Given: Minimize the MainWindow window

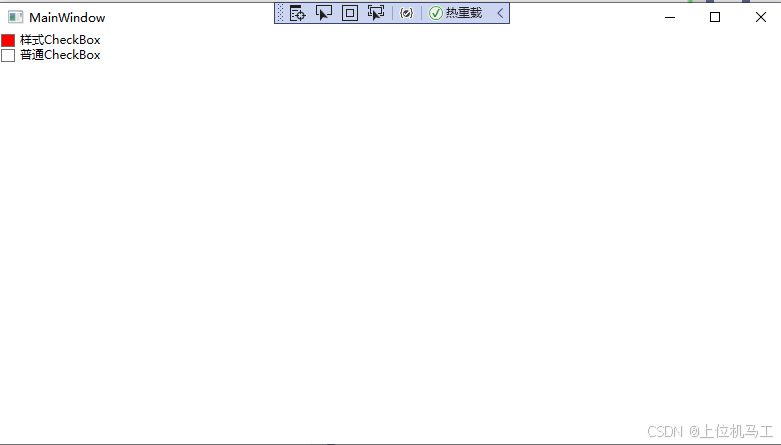Looking at the screenshot, I should (x=670, y=17).
